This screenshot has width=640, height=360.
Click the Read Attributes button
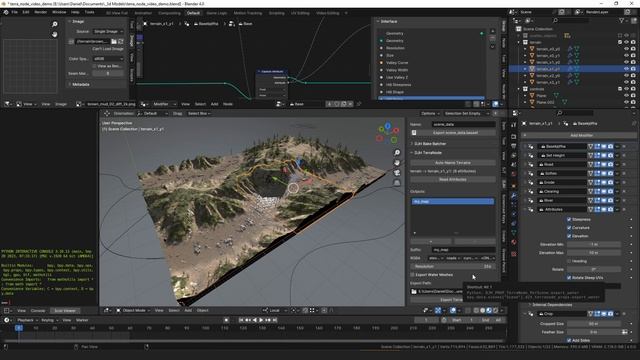(x=453, y=179)
